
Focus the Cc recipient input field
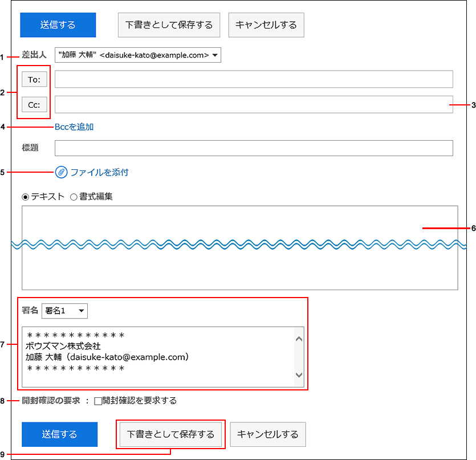pyautogui.click(x=254, y=104)
